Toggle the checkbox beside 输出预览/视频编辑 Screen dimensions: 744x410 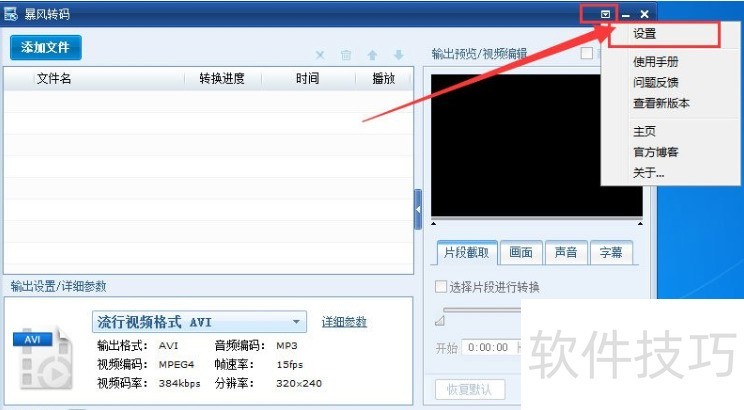pyautogui.click(x=587, y=53)
